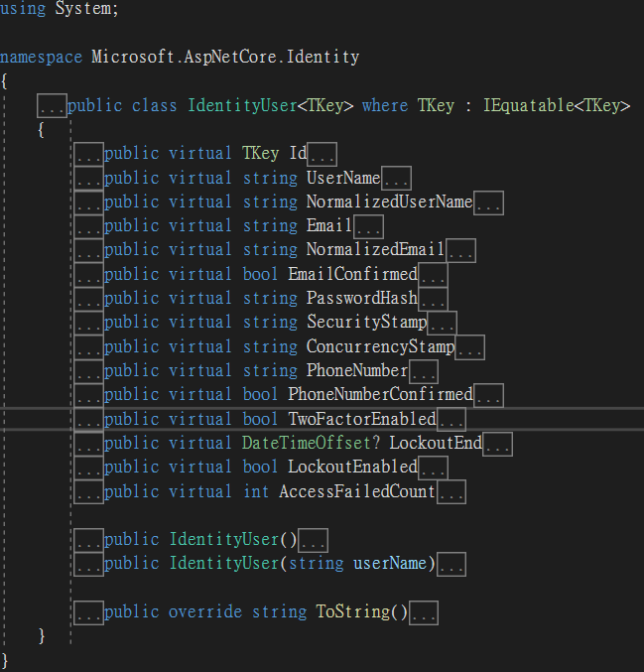Click the 'where' keyword
The height and width of the screenshot is (672, 644).
385,105
